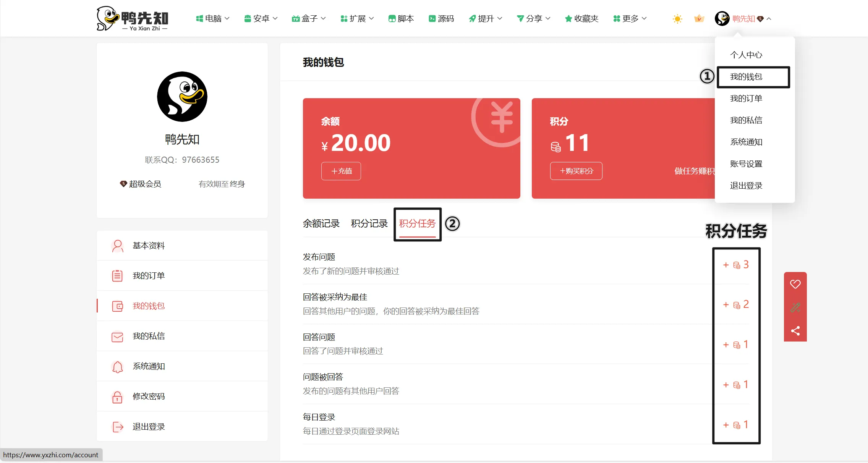Click the person icon beside 基本资料
This screenshot has width=868, height=463.
(x=118, y=246)
